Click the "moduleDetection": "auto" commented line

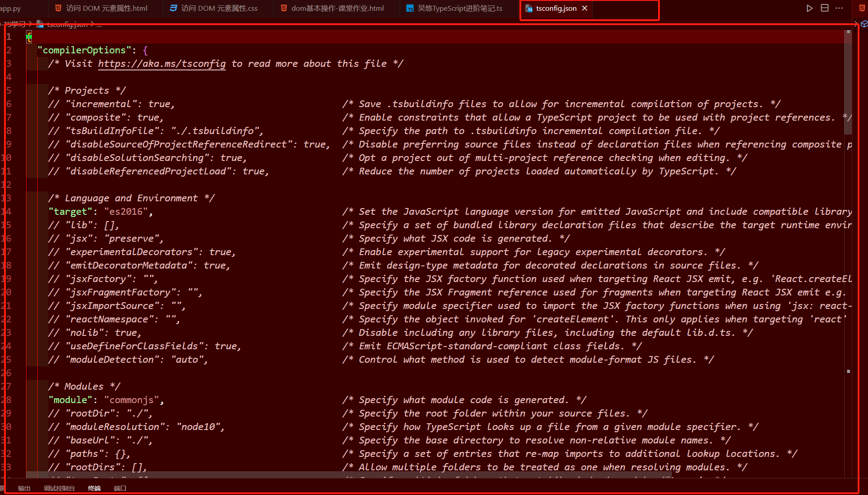tap(128, 360)
